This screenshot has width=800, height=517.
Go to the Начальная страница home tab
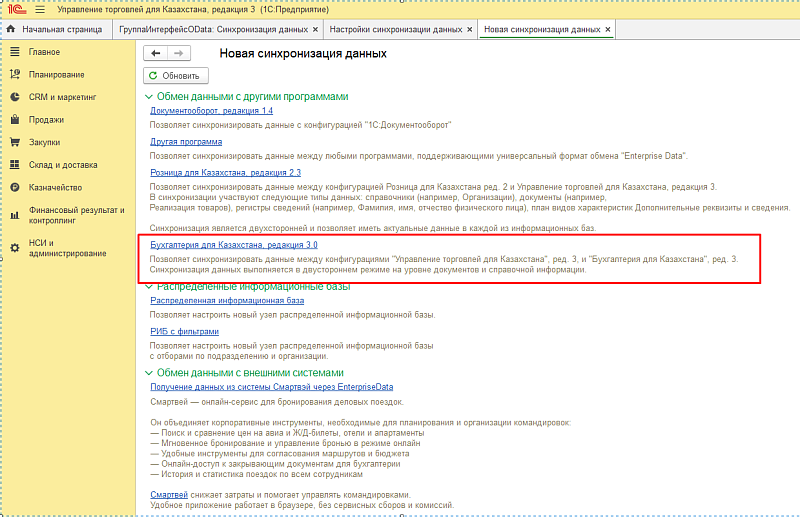pos(54,30)
